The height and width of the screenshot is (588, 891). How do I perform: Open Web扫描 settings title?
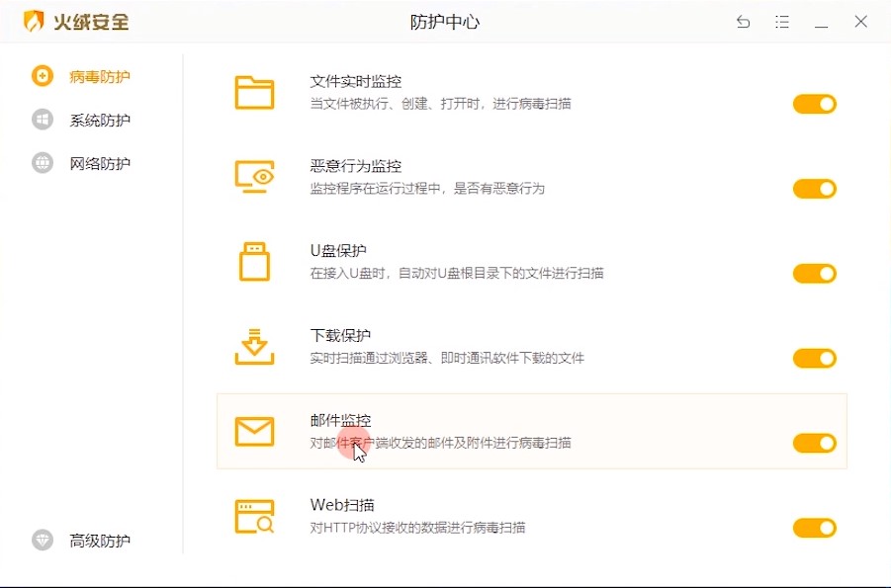tap(342, 505)
